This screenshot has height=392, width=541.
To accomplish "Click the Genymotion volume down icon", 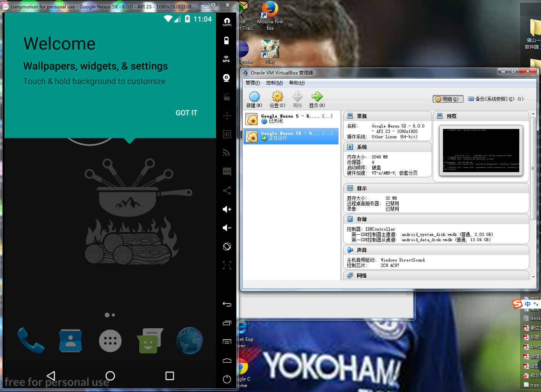I will coord(227,228).
